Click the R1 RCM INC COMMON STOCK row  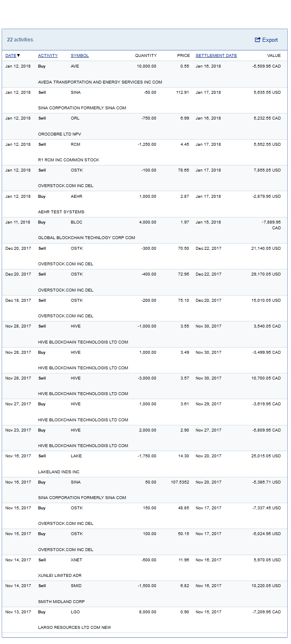[68, 160]
